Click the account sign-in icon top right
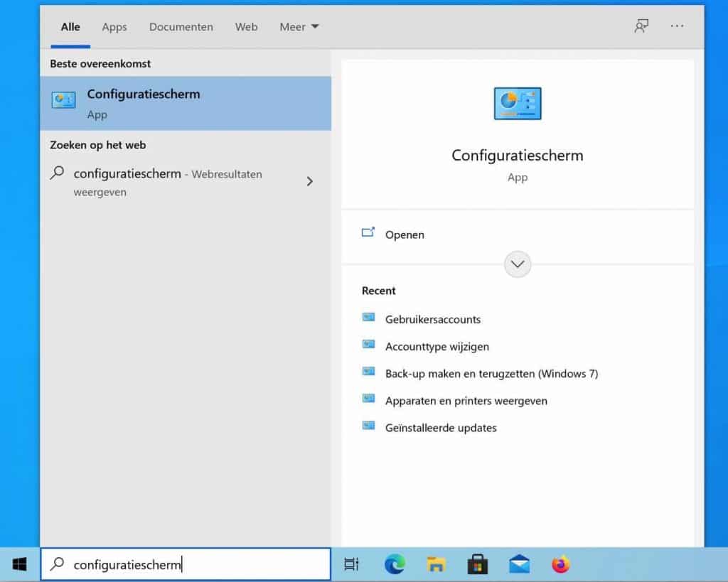Image resolution: width=728 pixels, height=582 pixels. [641, 26]
